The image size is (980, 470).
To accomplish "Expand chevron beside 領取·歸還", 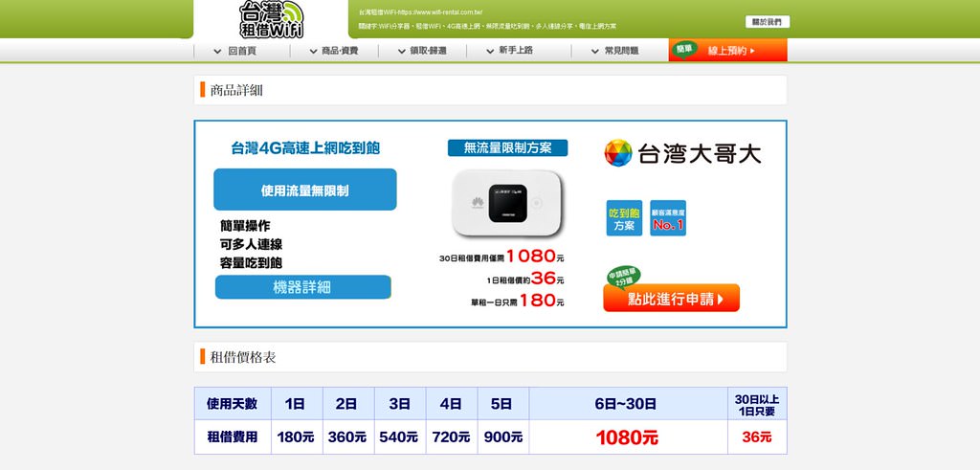I will point(402,52).
